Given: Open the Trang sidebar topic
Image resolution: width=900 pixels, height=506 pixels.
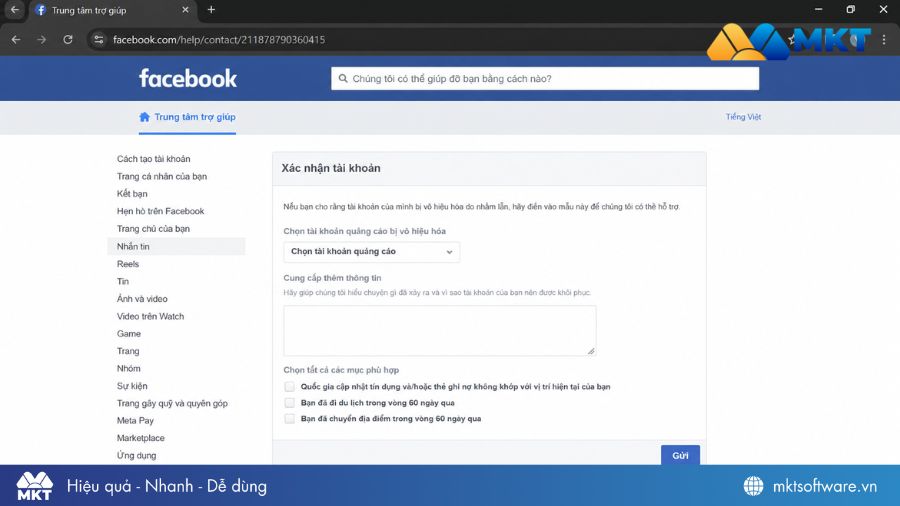Looking at the screenshot, I should pos(128,351).
